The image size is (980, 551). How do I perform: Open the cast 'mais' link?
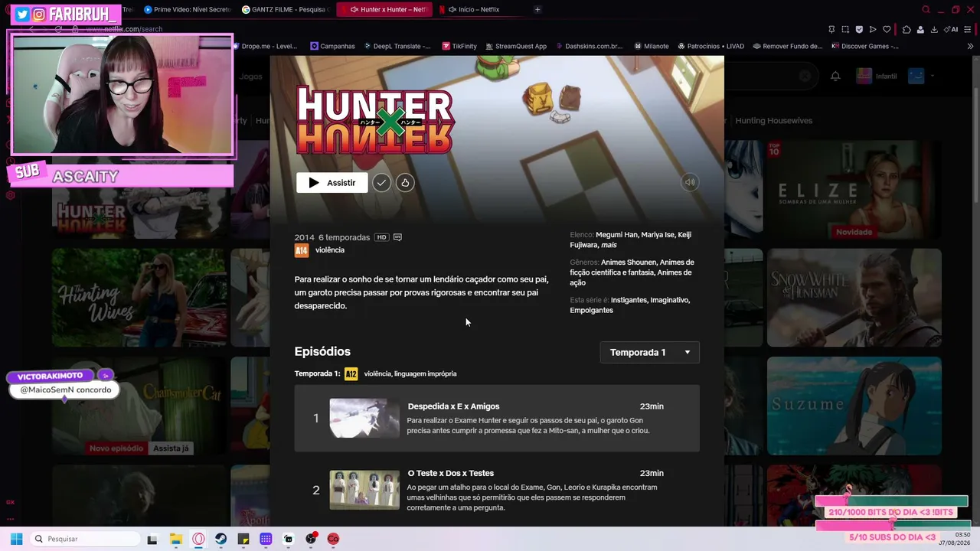609,245
